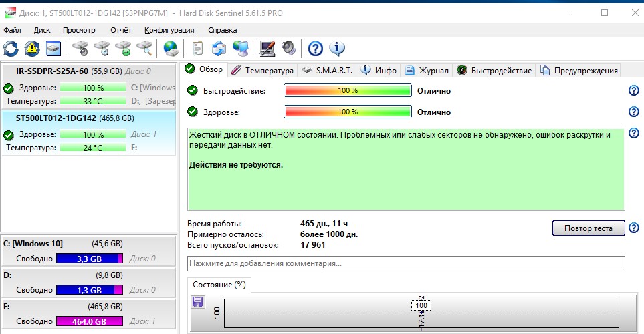Image resolution: width=644 pixels, height=334 pixels.
Task: Click the C: free space bar
Action: pyautogui.click(x=90, y=258)
